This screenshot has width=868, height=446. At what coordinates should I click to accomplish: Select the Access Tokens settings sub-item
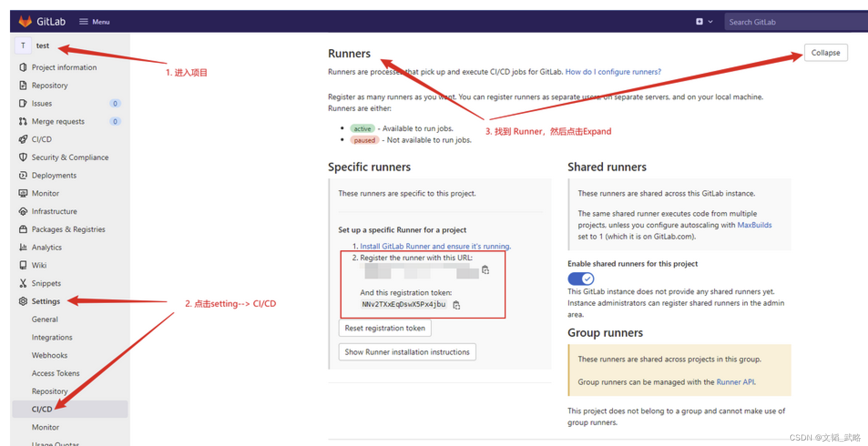point(56,373)
